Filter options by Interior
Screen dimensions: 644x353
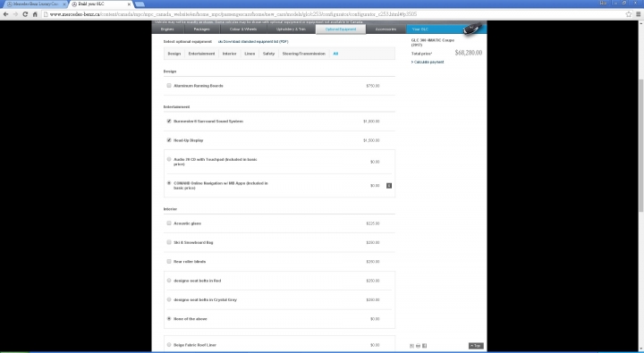[230, 54]
